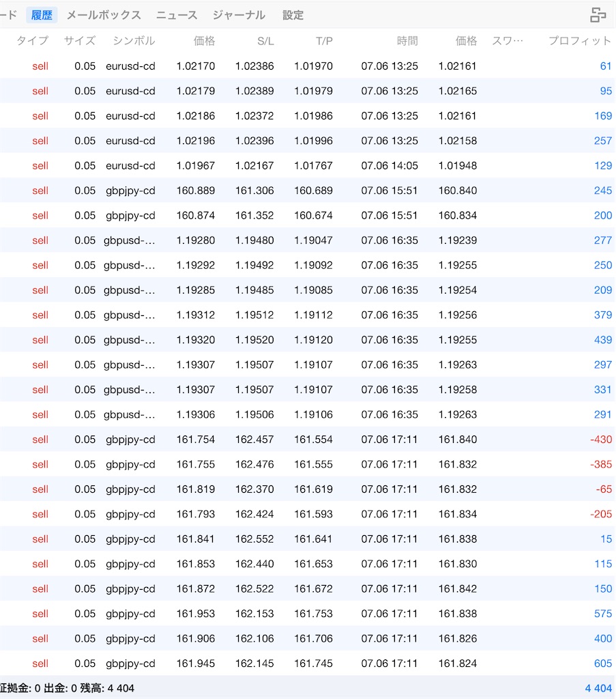Switch to the メールボックス tab
The image size is (616, 699).
coord(104,15)
